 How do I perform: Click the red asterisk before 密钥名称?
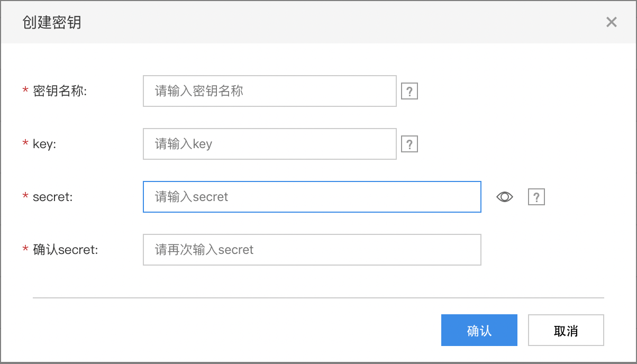(x=25, y=92)
